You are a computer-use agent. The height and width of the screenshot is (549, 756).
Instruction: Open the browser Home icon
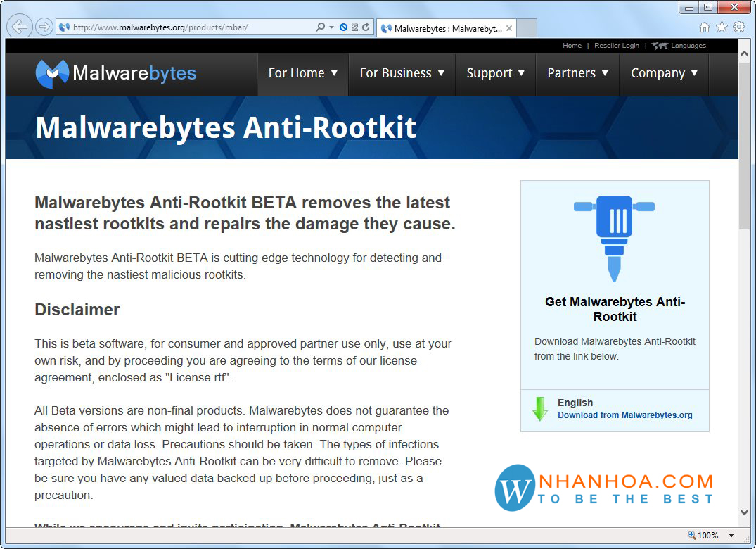(705, 27)
